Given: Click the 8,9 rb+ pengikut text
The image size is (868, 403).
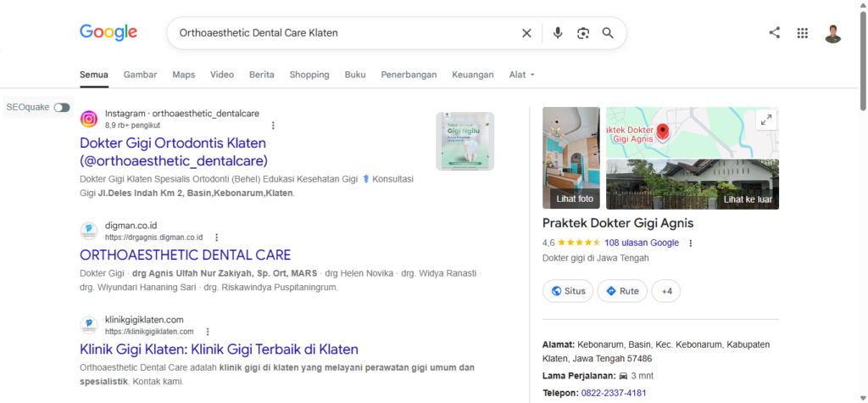Looking at the screenshot, I should [x=132, y=126].
